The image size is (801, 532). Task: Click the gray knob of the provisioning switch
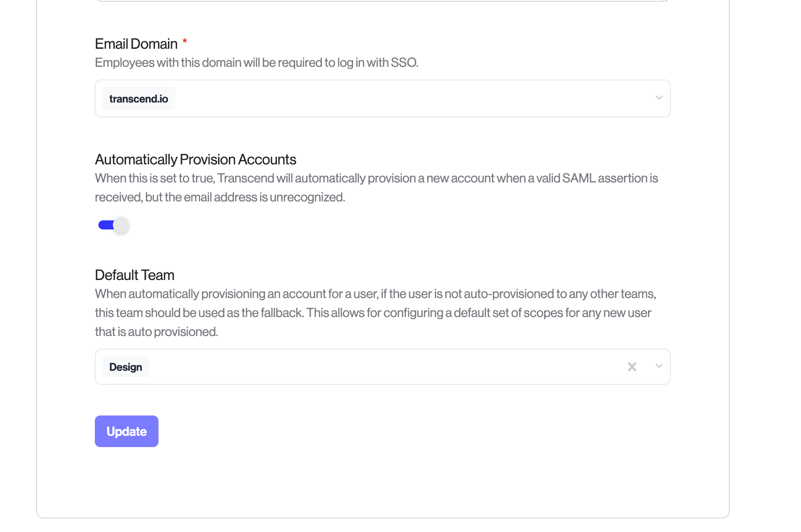click(x=121, y=225)
